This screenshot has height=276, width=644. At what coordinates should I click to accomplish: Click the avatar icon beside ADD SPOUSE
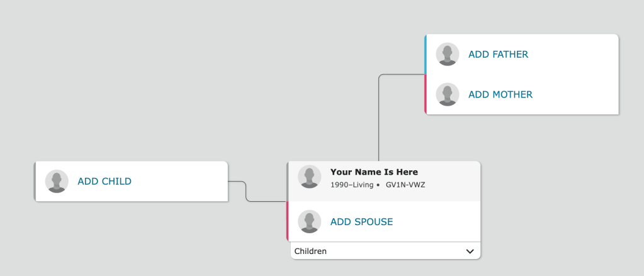tap(309, 221)
